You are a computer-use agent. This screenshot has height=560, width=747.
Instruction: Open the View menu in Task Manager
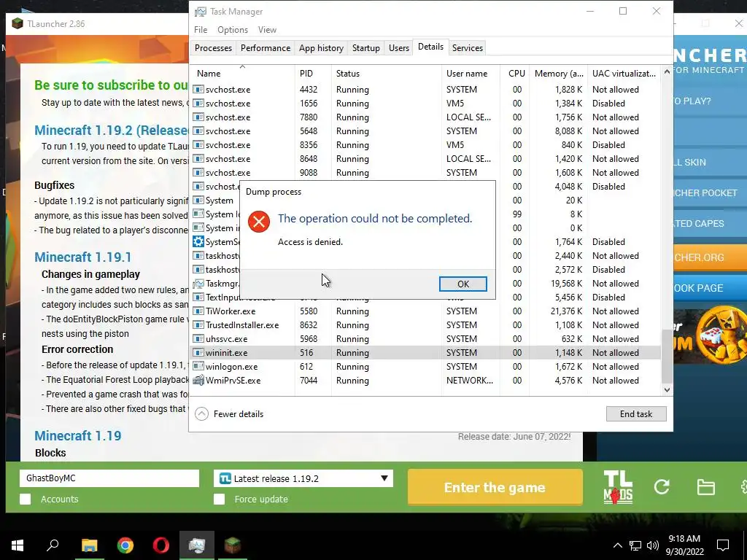(x=267, y=29)
